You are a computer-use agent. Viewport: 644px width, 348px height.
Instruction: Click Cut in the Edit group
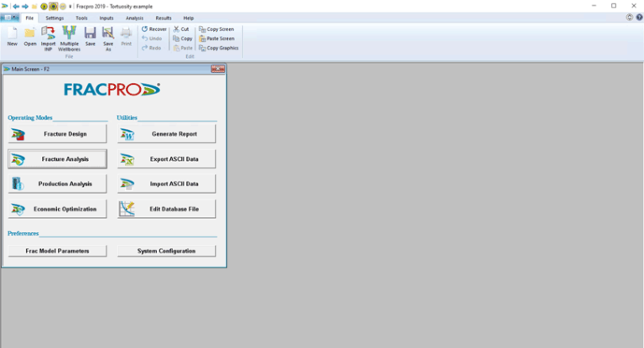tap(181, 29)
